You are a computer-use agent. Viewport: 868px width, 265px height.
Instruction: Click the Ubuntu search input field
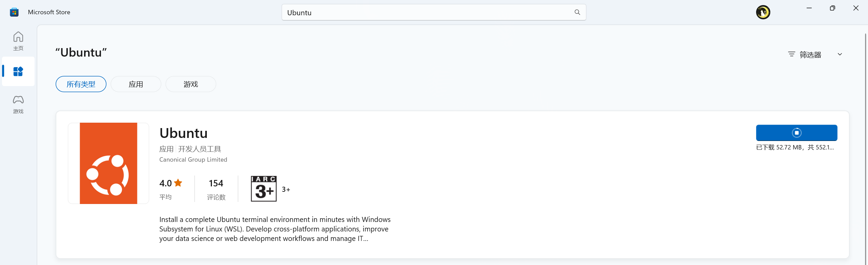[434, 13]
